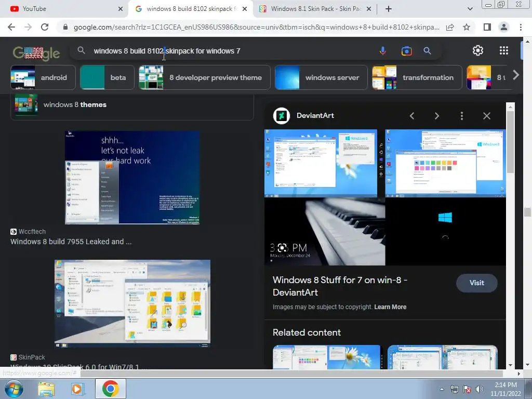532x399 pixels.
Task: Open a new browser tab
Action: pos(389,9)
